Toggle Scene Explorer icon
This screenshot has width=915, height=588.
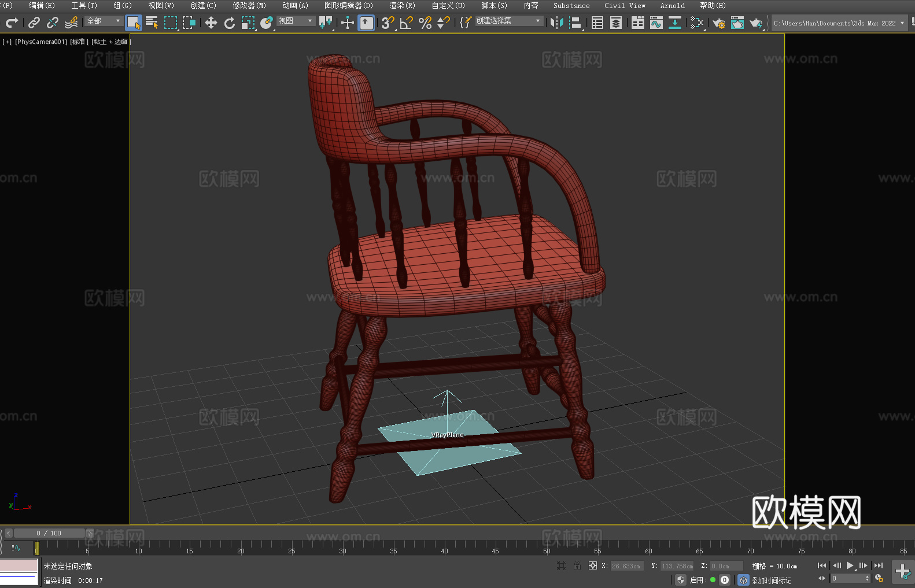pos(597,23)
